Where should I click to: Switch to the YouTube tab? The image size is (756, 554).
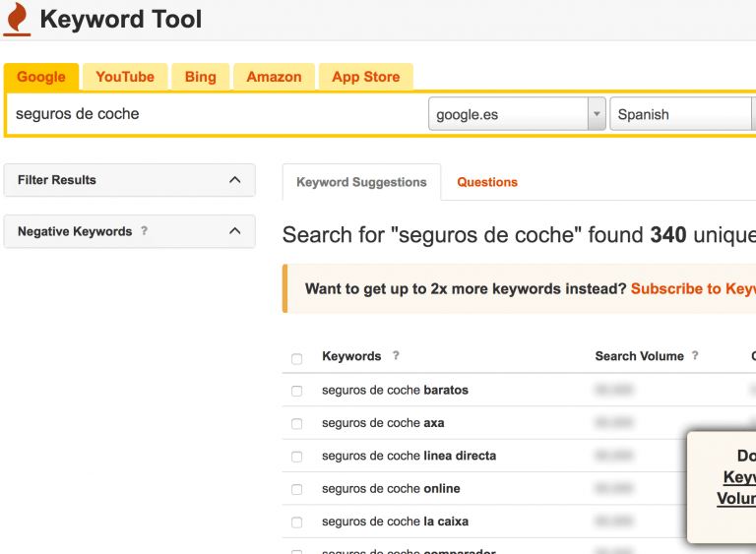(125, 77)
